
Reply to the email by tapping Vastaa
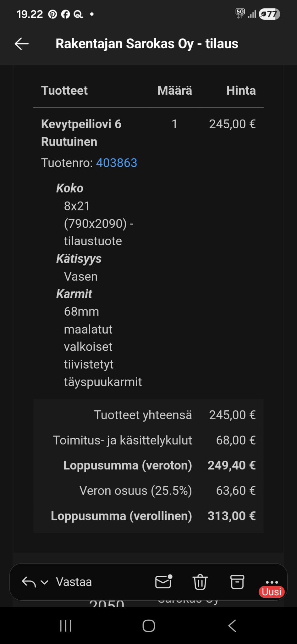tap(74, 582)
